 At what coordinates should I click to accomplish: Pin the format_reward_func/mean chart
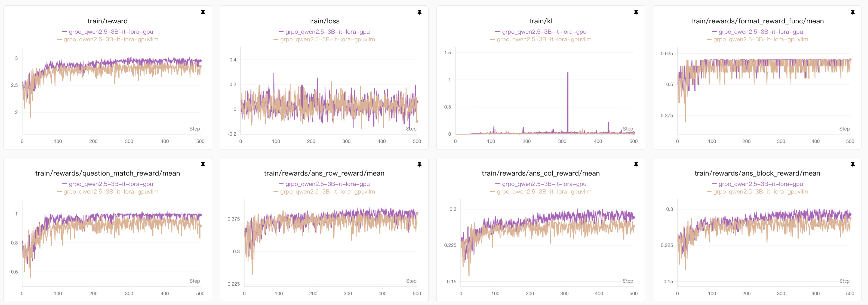pos(853,13)
